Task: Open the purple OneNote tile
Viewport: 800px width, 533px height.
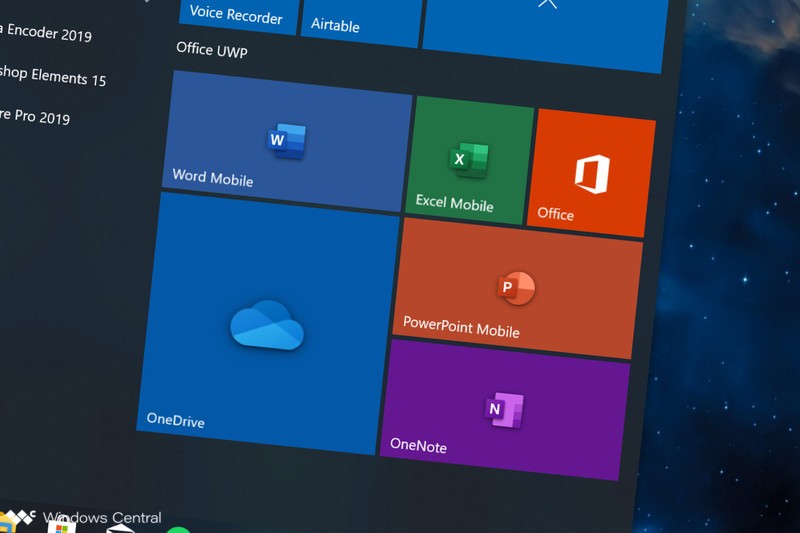Action: (504, 410)
